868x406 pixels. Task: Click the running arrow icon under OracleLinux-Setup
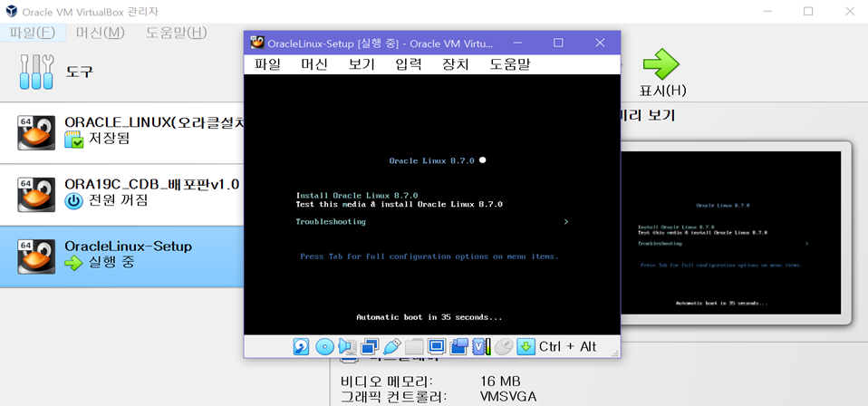tap(73, 263)
